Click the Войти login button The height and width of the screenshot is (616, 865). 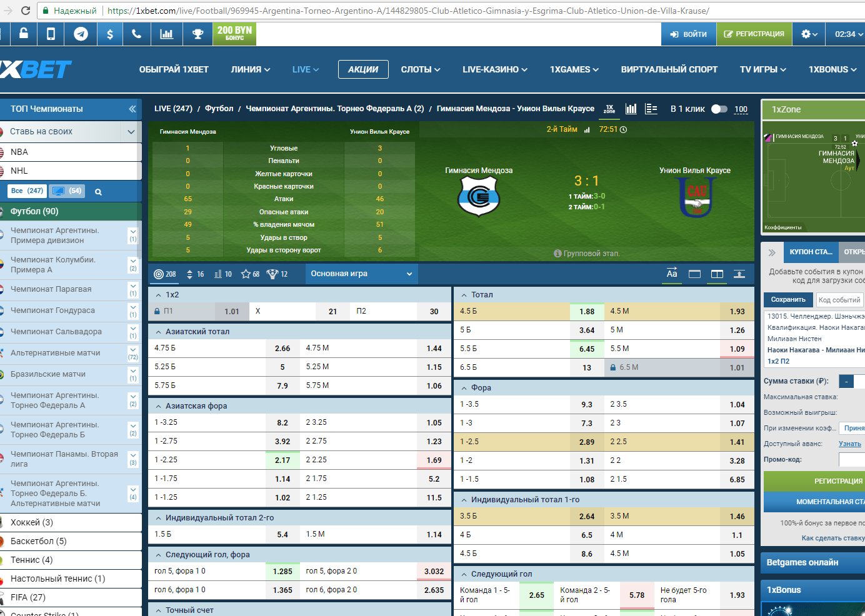[688, 34]
